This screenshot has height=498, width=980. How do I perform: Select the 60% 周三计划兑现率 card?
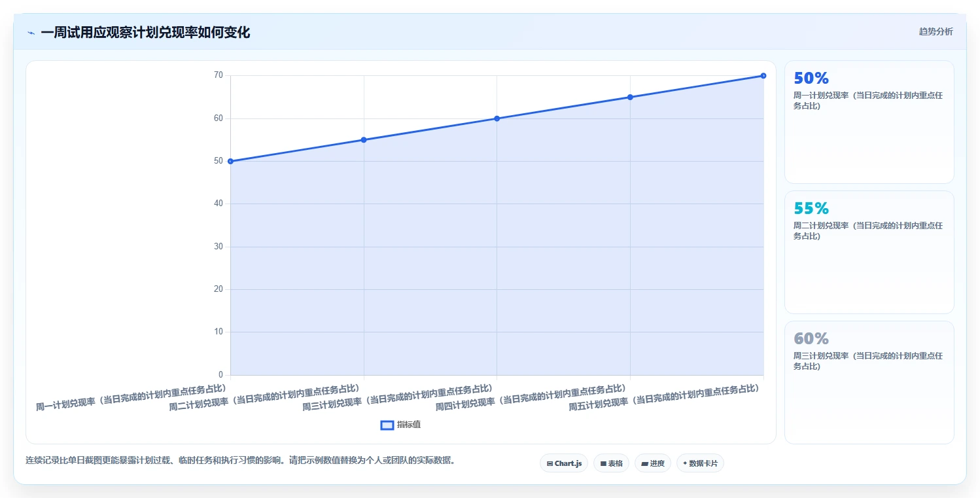pos(869,382)
